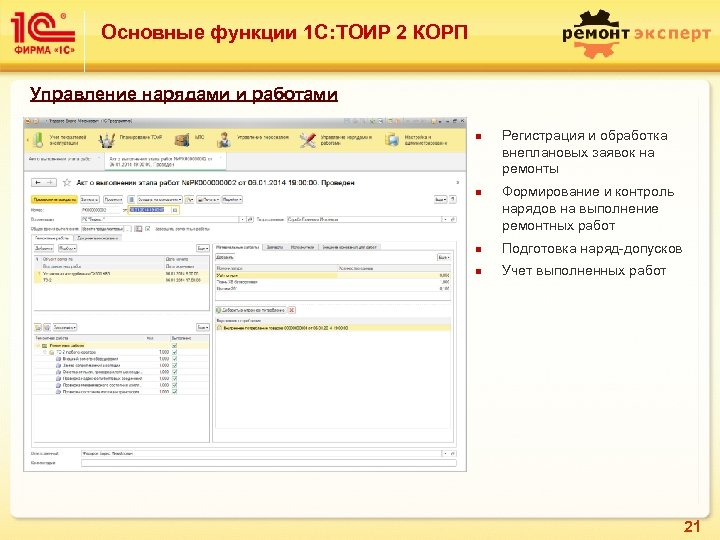Click the Записать button
Image resolution: width=720 pixels, height=540 pixels.
90,200
